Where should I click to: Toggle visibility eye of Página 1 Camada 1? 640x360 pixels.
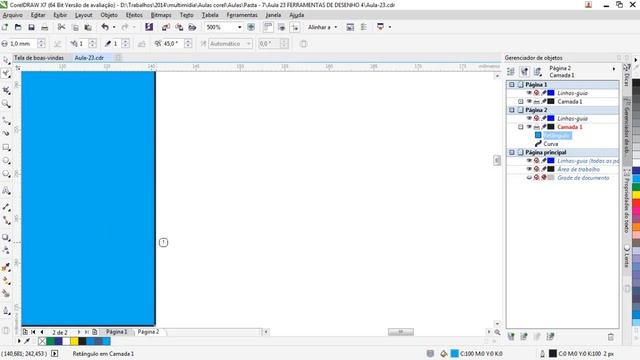point(529,101)
